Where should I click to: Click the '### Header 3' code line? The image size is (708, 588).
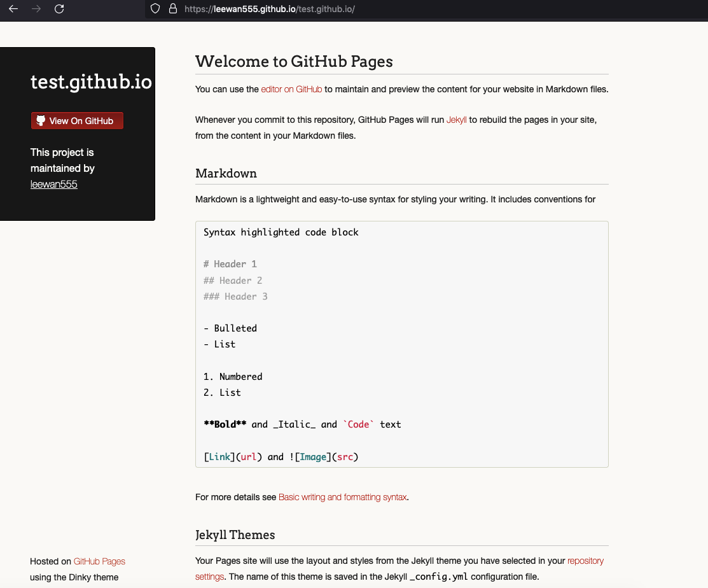[x=235, y=297]
